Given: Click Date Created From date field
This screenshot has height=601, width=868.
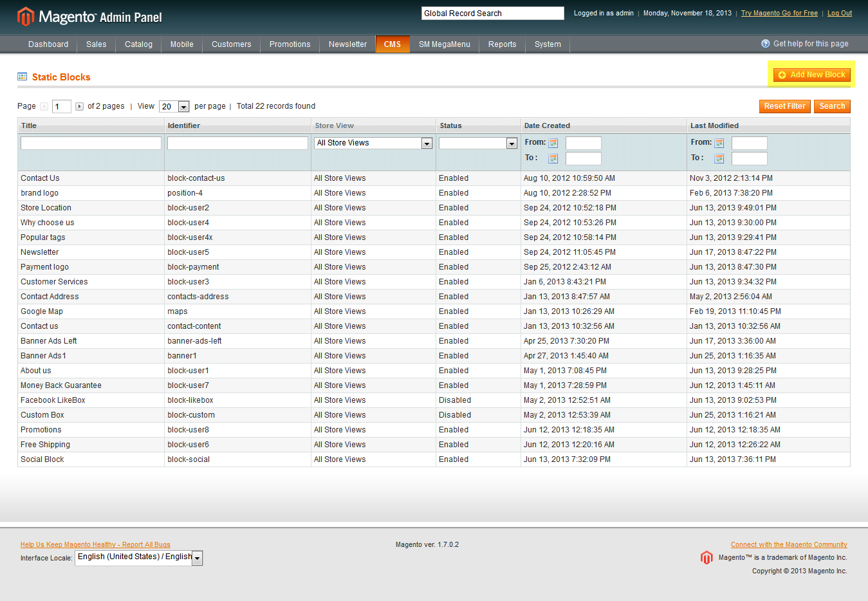Looking at the screenshot, I should pos(584,143).
